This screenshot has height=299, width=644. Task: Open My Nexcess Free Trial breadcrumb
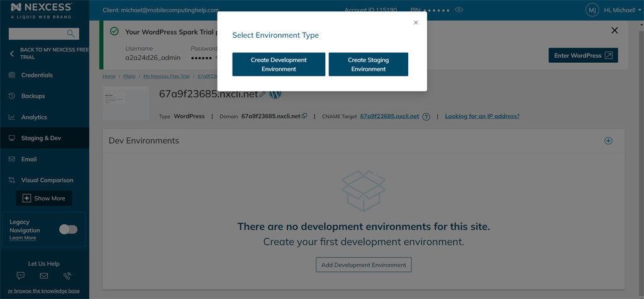[166, 76]
